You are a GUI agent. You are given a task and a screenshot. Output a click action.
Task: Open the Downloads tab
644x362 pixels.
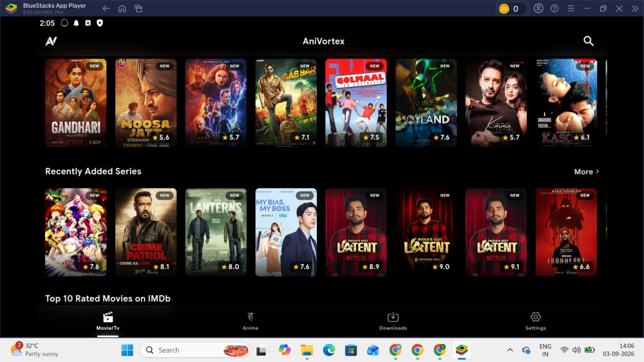pos(393,321)
